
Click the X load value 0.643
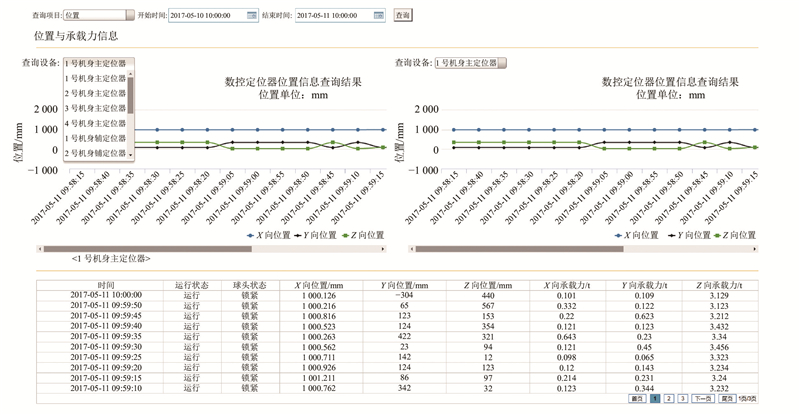567,337
